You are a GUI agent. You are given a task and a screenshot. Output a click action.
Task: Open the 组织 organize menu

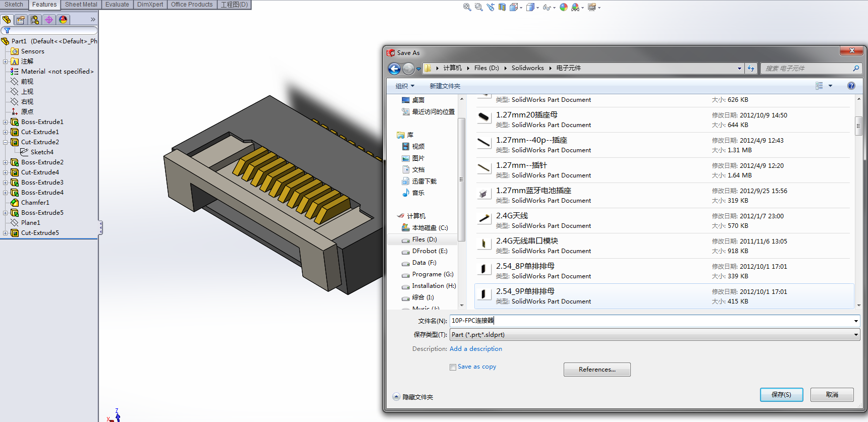click(x=405, y=86)
